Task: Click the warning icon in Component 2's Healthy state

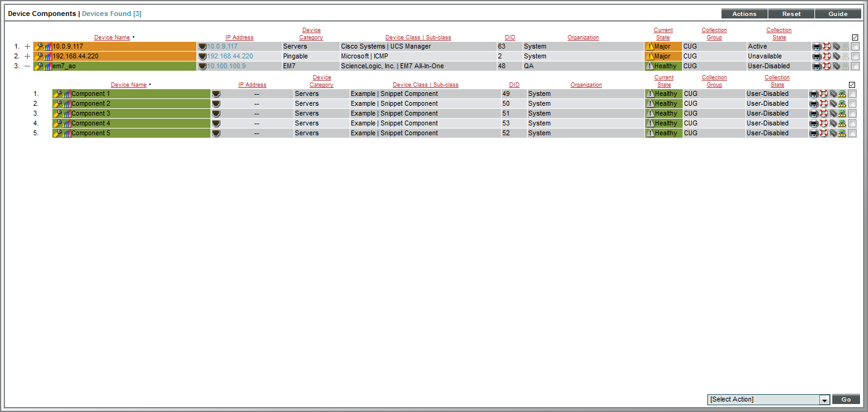Action: click(x=649, y=104)
